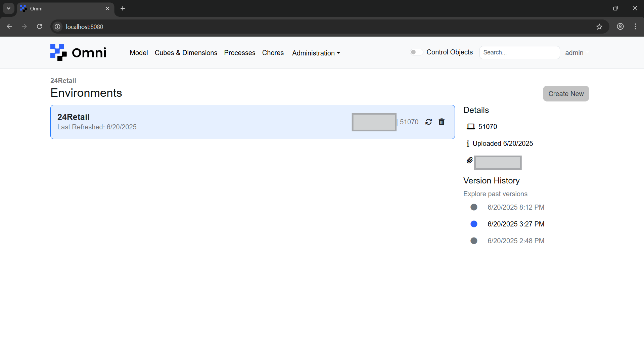Click the Omni logo icon
This screenshot has height=340, width=644.
[58, 52]
